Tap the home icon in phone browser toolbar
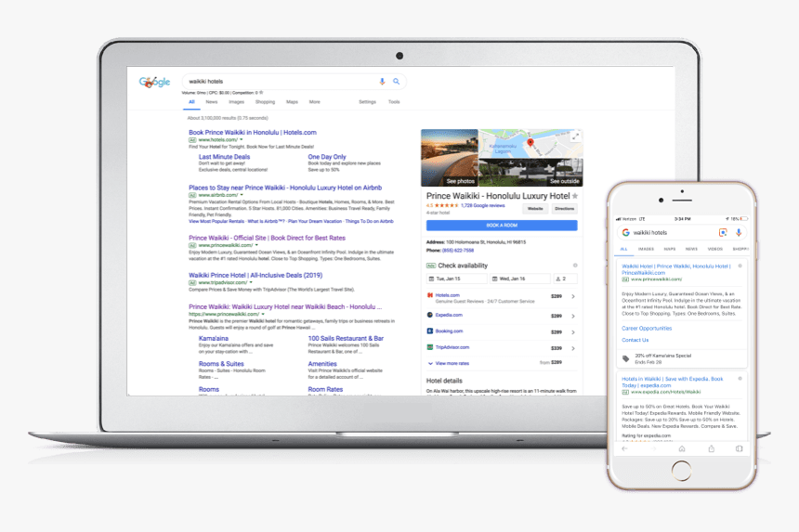 click(682, 449)
